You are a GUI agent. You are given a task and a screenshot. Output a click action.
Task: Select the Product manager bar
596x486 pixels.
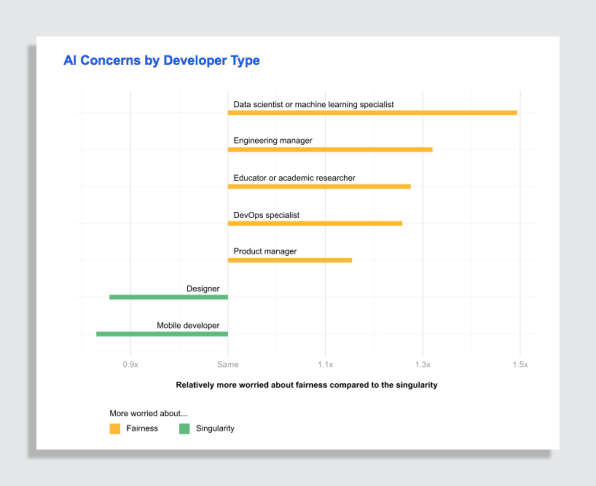click(290, 260)
